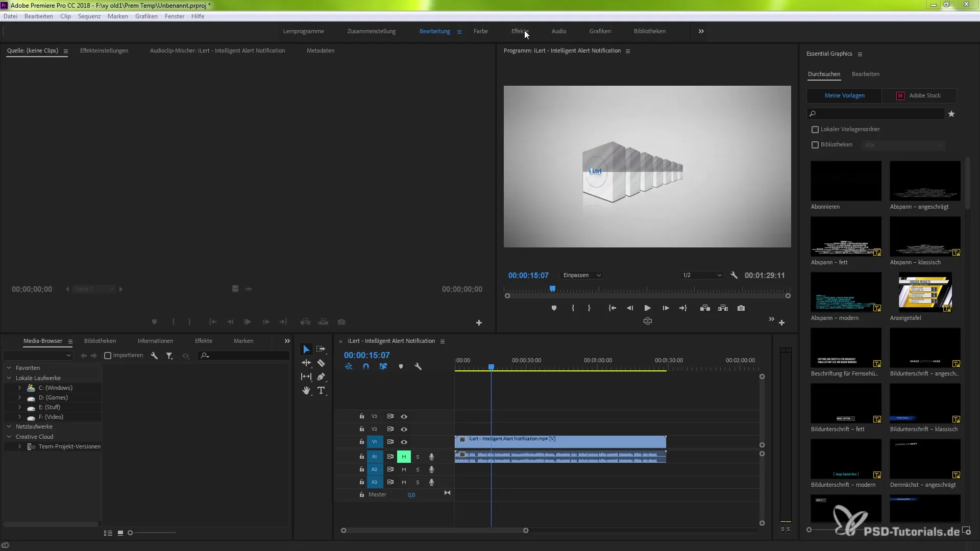This screenshot has height=551, width=980.
Task: Open the Einpassen zoom dropdown
Action: point(581,275)
